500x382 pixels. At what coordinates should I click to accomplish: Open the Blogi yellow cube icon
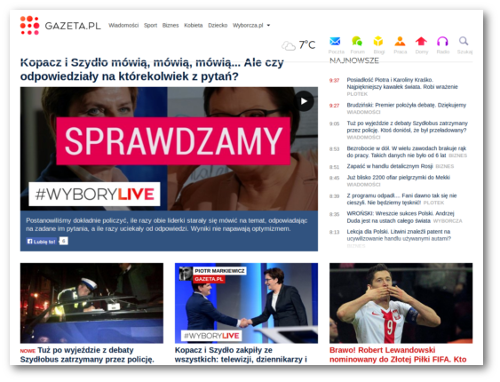[x=378, y=41]
